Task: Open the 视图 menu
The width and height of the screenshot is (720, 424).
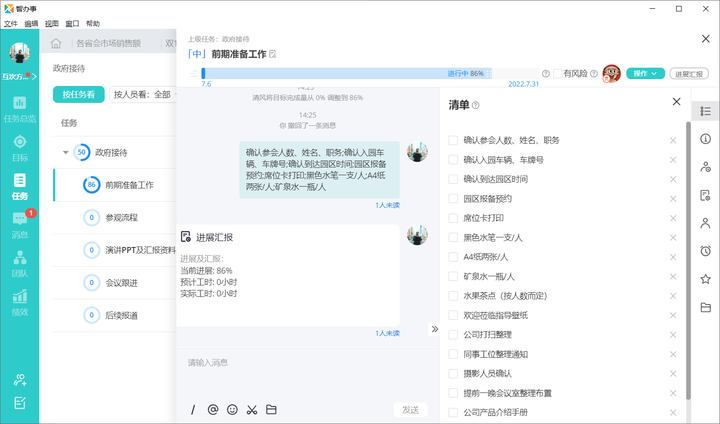Action: pos(52,23)
